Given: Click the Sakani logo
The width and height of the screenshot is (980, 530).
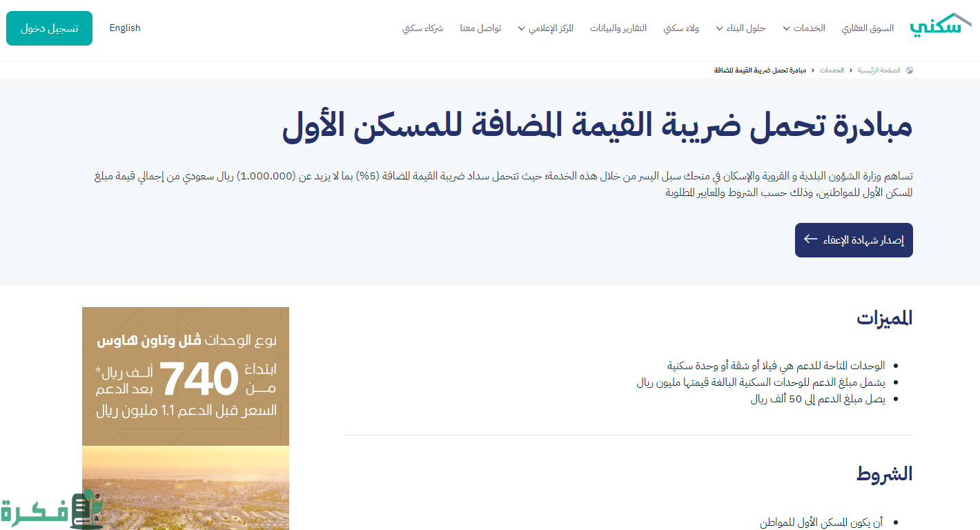Looking at the screenshot, I should 941,24.
